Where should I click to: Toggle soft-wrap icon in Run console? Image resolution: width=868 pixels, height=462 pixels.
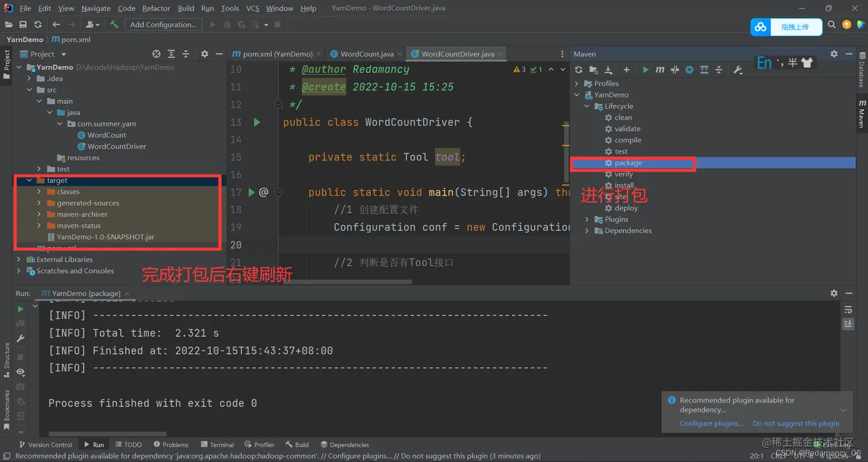point(848,309)
